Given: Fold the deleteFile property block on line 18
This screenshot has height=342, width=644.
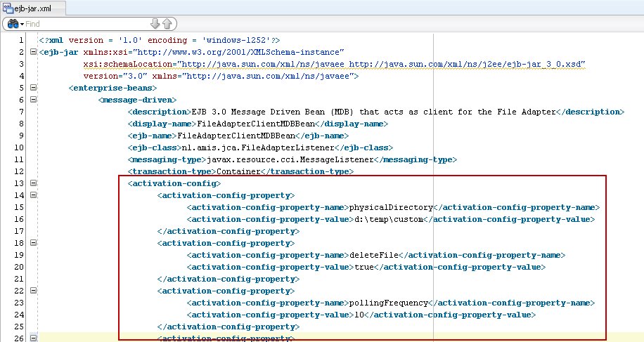Looking at the screenshot, I should (32, 243).
